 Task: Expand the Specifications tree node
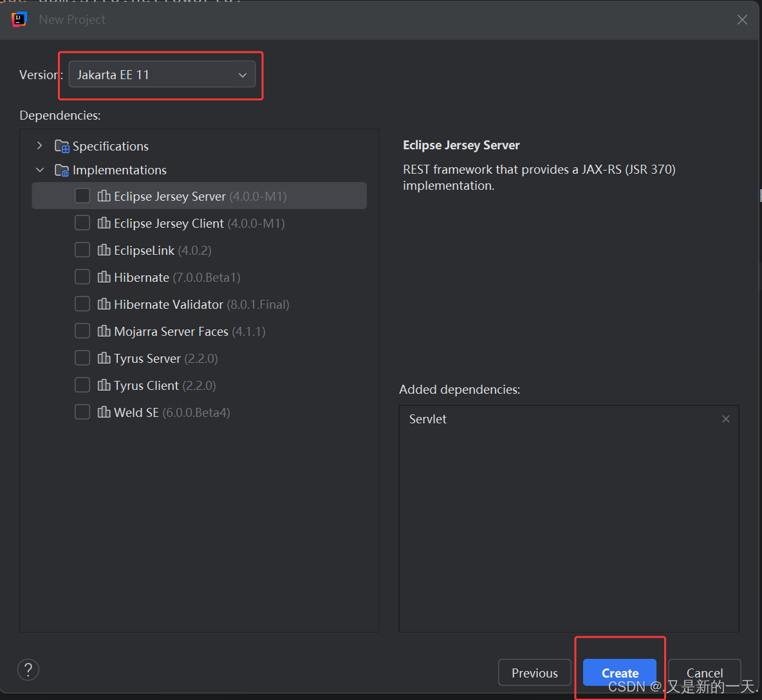pos(40,146)
